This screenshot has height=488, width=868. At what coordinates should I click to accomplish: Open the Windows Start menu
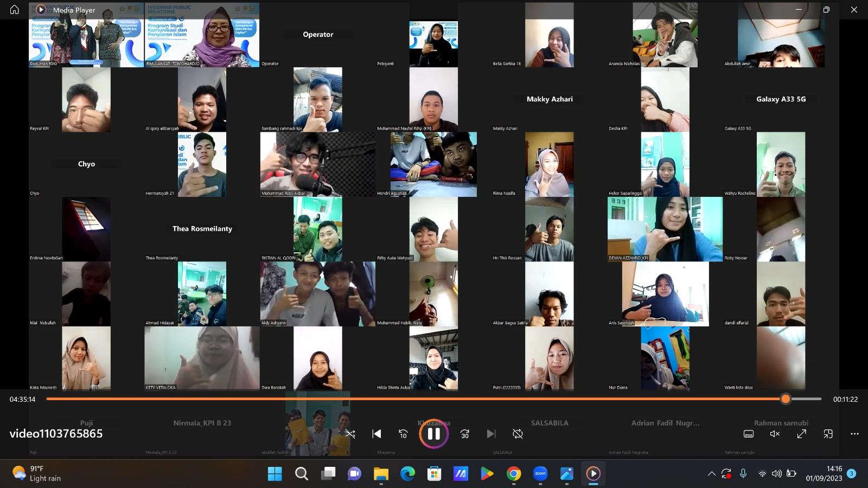click(x=275, y=474)
